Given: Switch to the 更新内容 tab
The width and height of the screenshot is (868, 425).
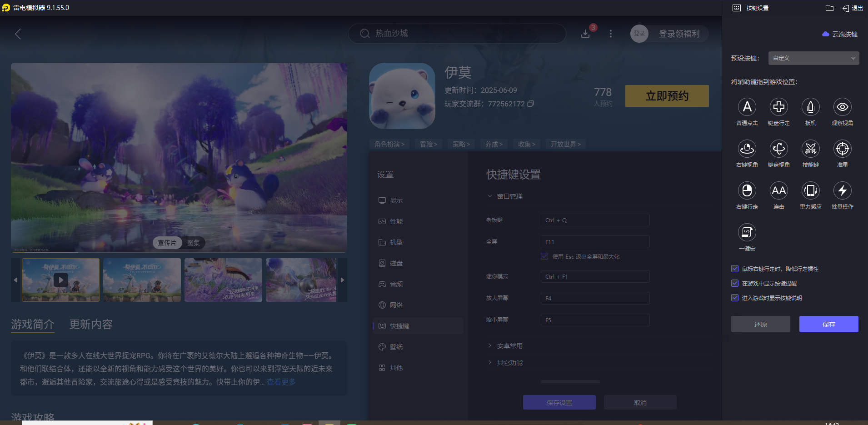Looking at the screenshot, I should coord(90,325).
